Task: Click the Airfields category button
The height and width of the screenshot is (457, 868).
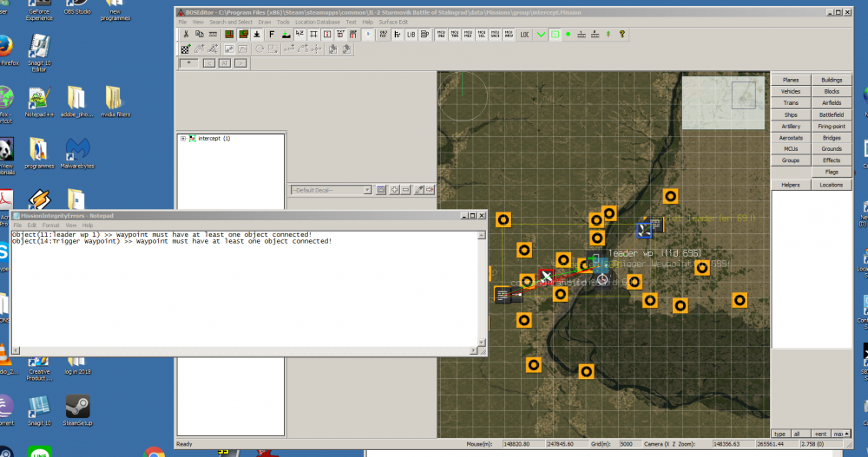Action: coord(832,103)
